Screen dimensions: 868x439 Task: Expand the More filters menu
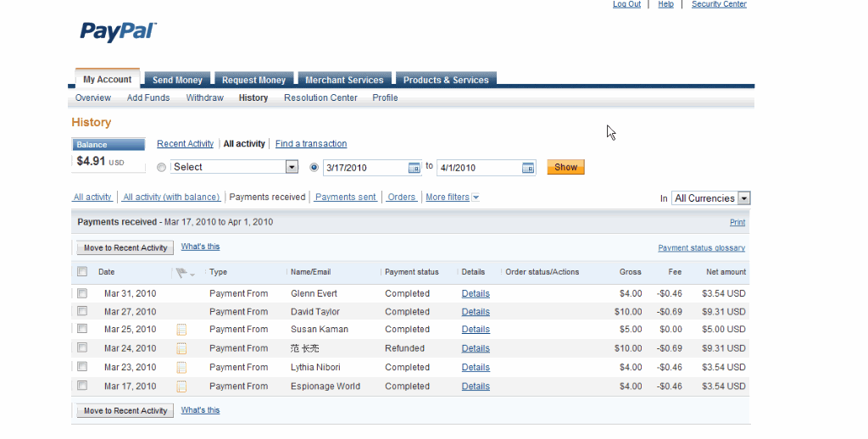(x=453, y=197)
